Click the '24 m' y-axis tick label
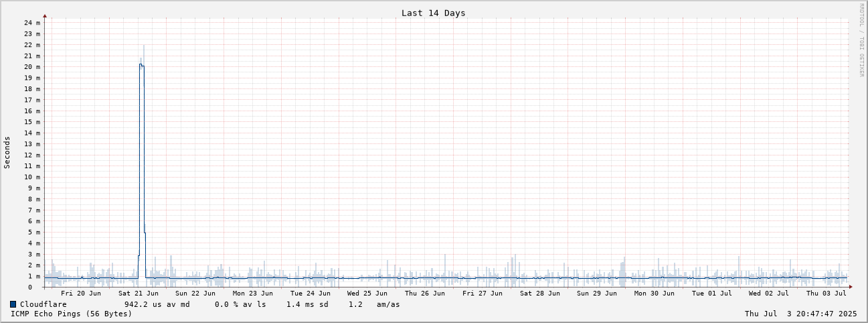The image size is (868, 323). (31, 23)
